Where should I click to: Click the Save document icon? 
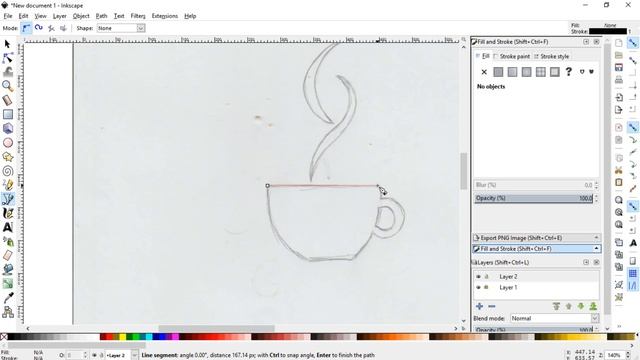[x=619, y=67]
